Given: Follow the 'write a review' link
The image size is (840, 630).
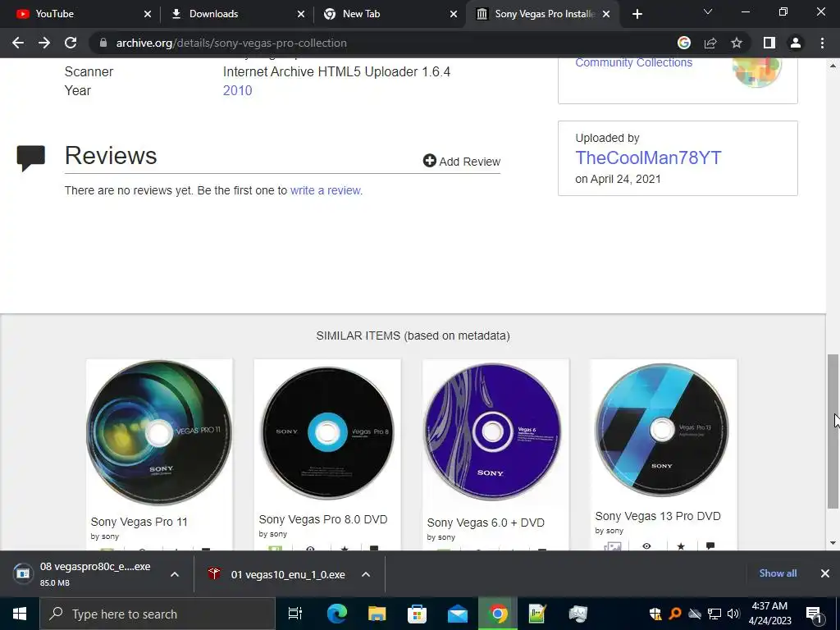Looking at the screenshot, I should click(x=325, y=190).
